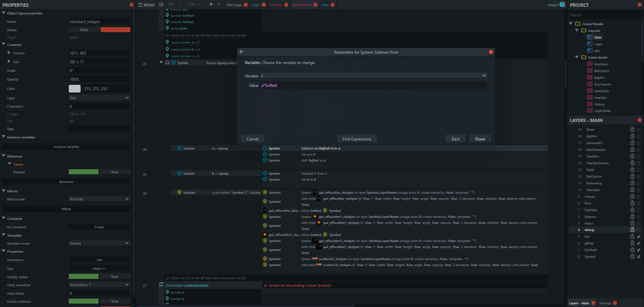644x307 pixels.
Task: Switch to the SpinMachine tab
Action: [302, 5]
